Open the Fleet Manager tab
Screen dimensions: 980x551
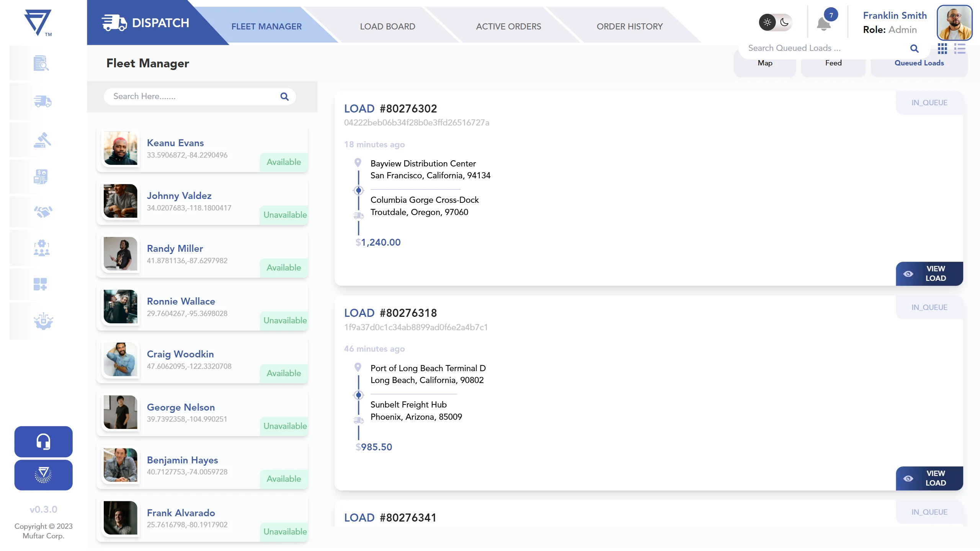(x=266, y=26)
